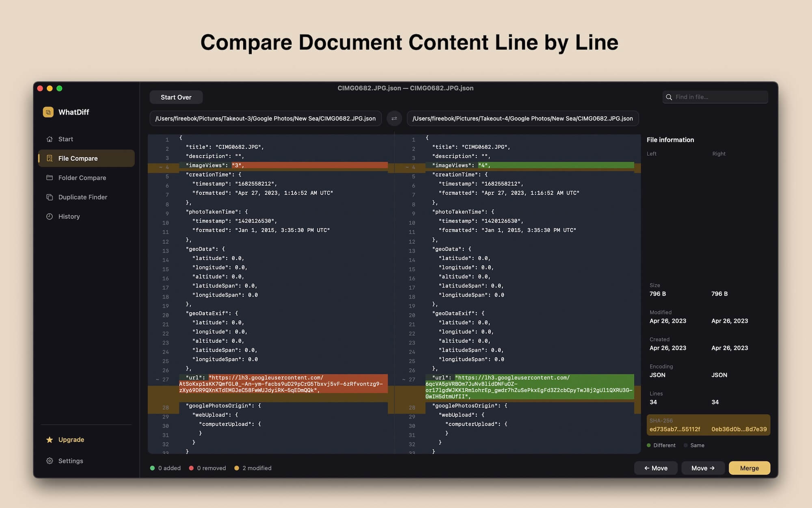
Task: Click the ~ 27 modified marker in left gutter
Action: 162,380
